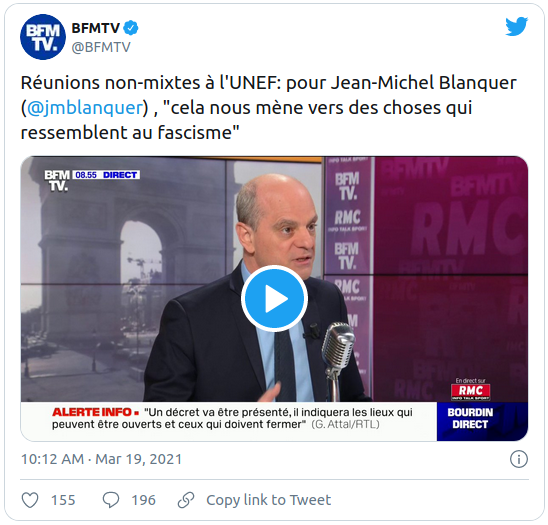The image size is (548, 525).
Task: Open the @jmblanquer mention
Action: click(x=85, y=108)
